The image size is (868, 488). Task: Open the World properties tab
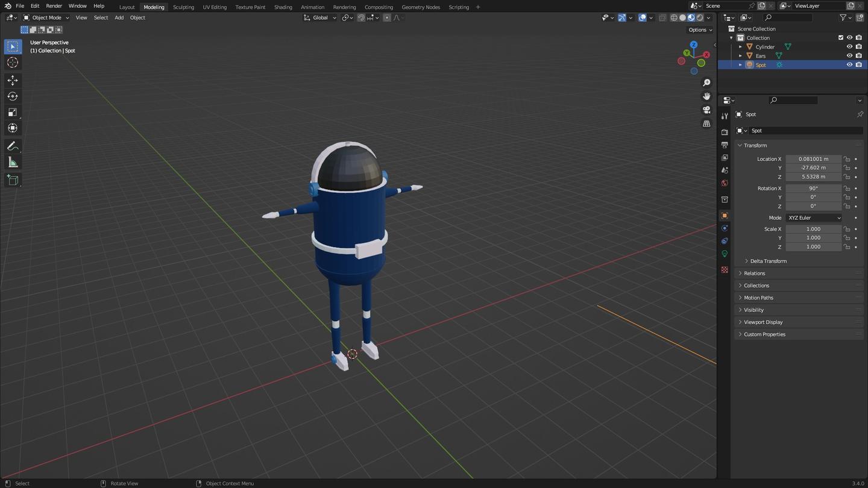[725, 183]
